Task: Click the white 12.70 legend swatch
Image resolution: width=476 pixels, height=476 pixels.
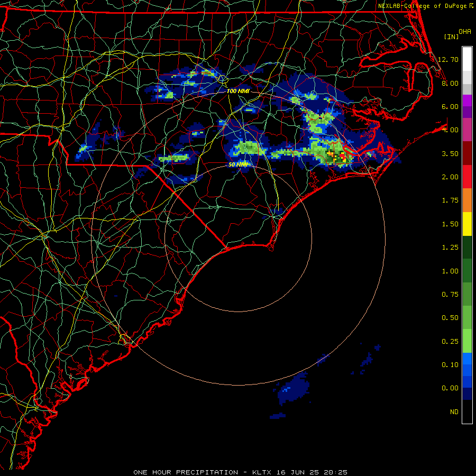Action: [467, 59]
